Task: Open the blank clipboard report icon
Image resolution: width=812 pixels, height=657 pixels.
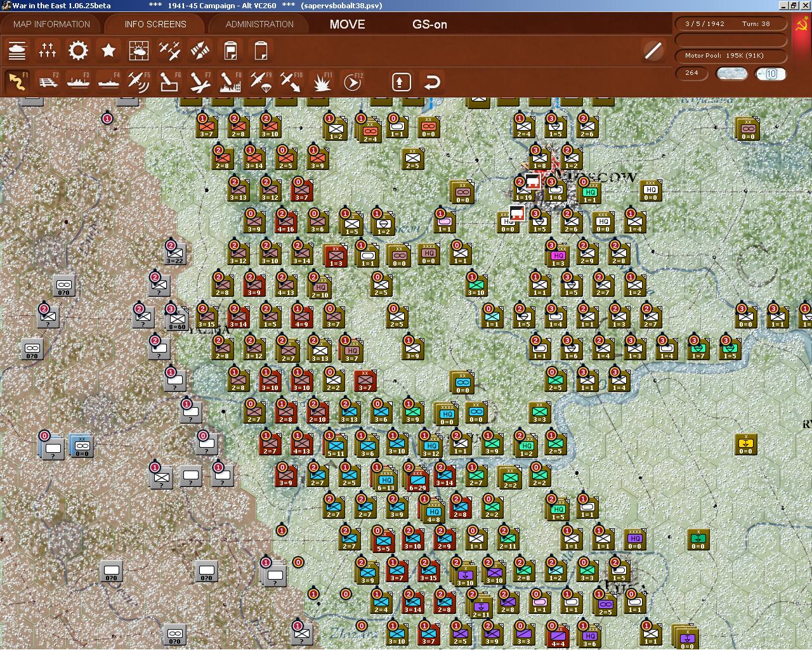Action: pos(261,51)
